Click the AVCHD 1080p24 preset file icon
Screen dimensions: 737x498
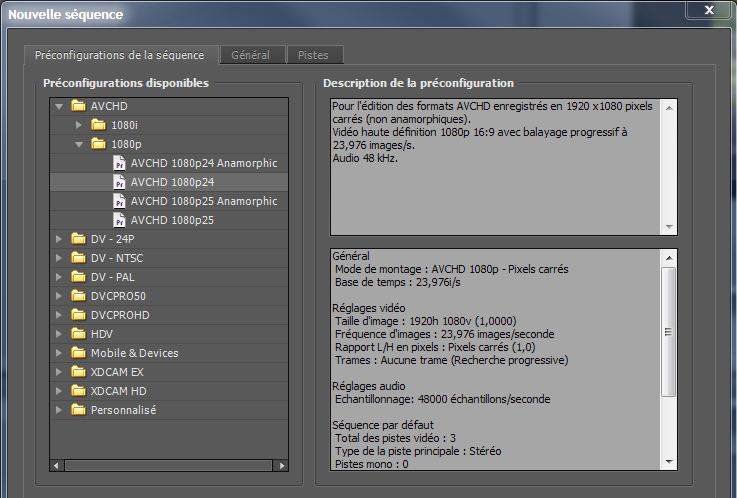[x=119, y=182]
